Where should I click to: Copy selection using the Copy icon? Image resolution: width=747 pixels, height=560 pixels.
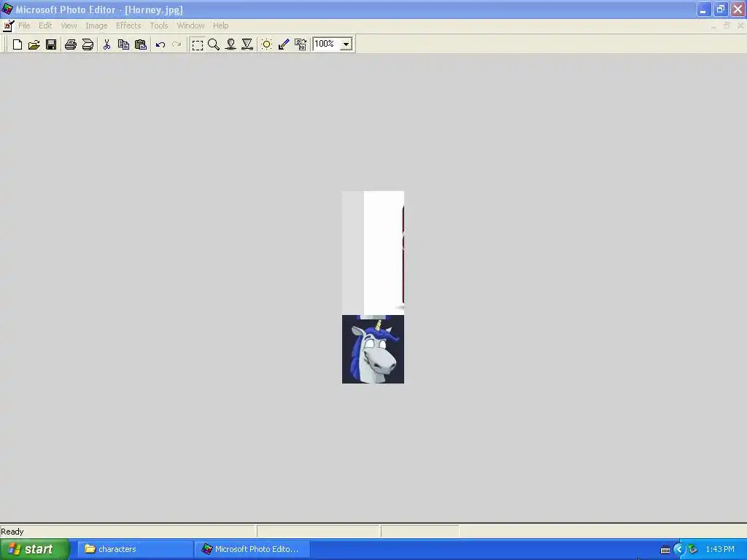click(123, 44)
